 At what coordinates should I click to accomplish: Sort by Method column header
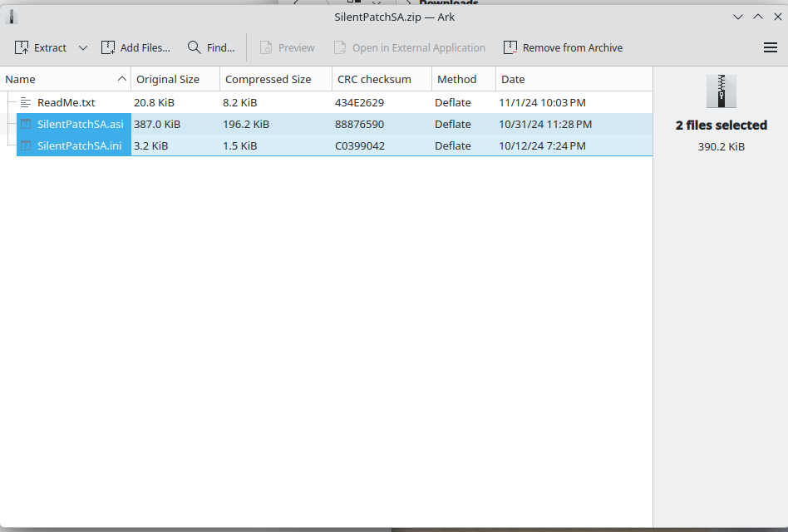pyautogui.click(x=464, y=79)
